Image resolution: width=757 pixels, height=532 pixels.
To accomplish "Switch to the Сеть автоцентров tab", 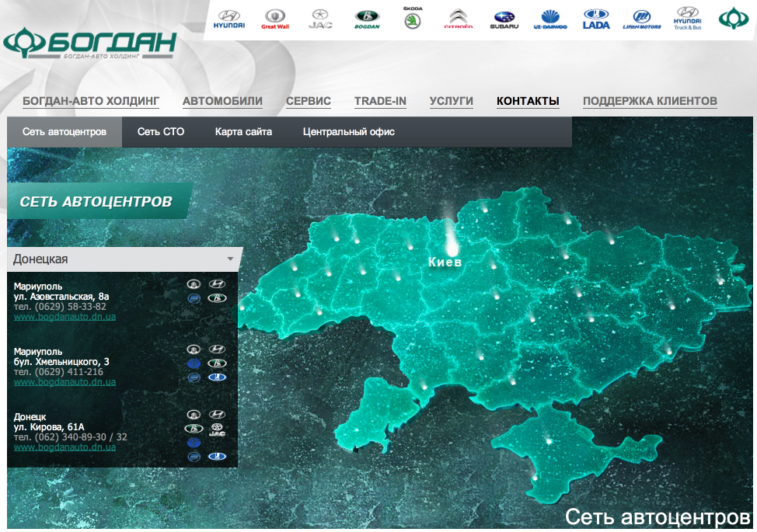I will point(65,132).
